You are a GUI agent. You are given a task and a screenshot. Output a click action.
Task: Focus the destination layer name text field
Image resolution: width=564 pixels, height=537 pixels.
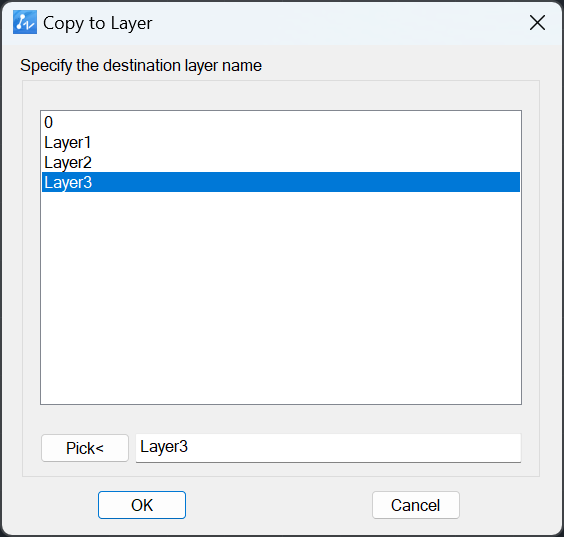pos(328,448)
